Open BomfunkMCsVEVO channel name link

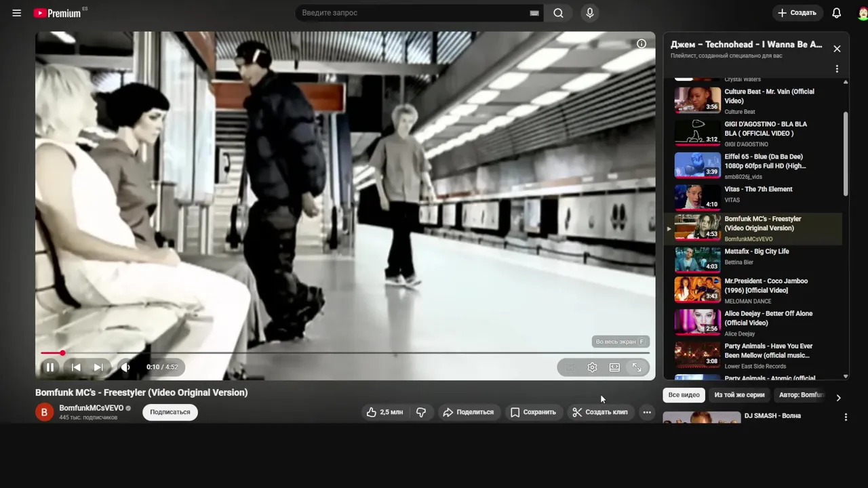pos(91,408)
